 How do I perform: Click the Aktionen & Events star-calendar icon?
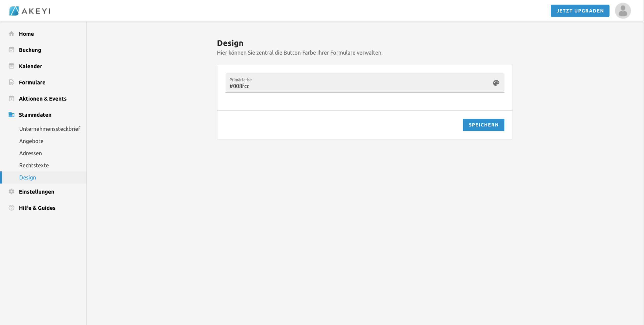(x=11, y=99)
